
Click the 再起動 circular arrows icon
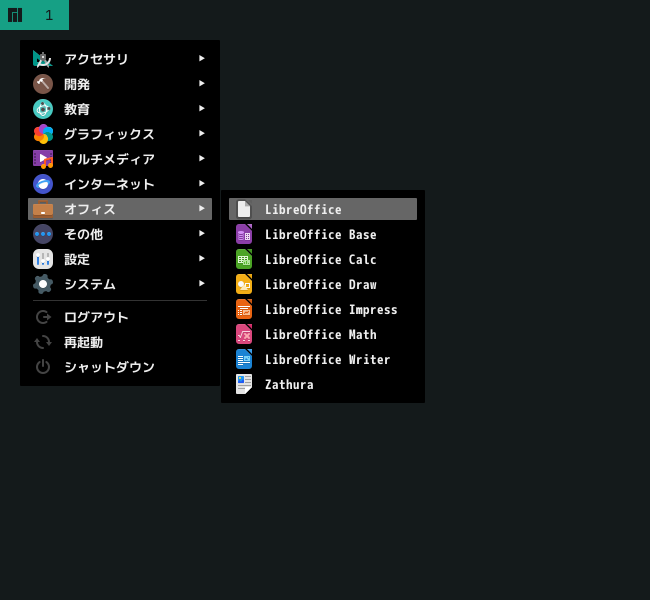click(x=43, y=342)
